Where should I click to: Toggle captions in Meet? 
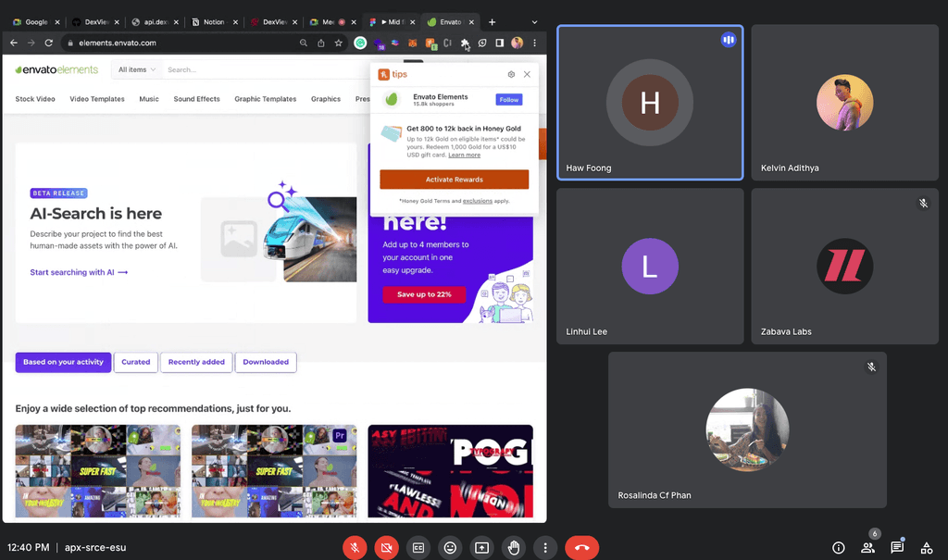[x=418, y=548]
